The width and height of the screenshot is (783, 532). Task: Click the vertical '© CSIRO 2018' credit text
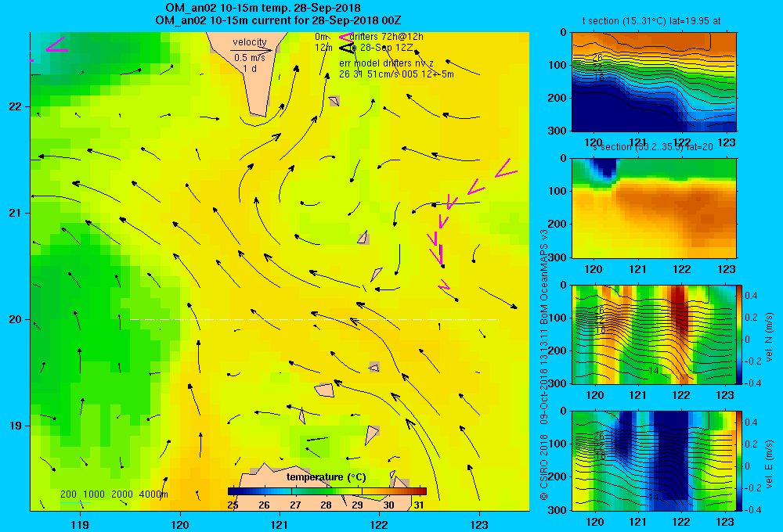(x=544, y=466)
